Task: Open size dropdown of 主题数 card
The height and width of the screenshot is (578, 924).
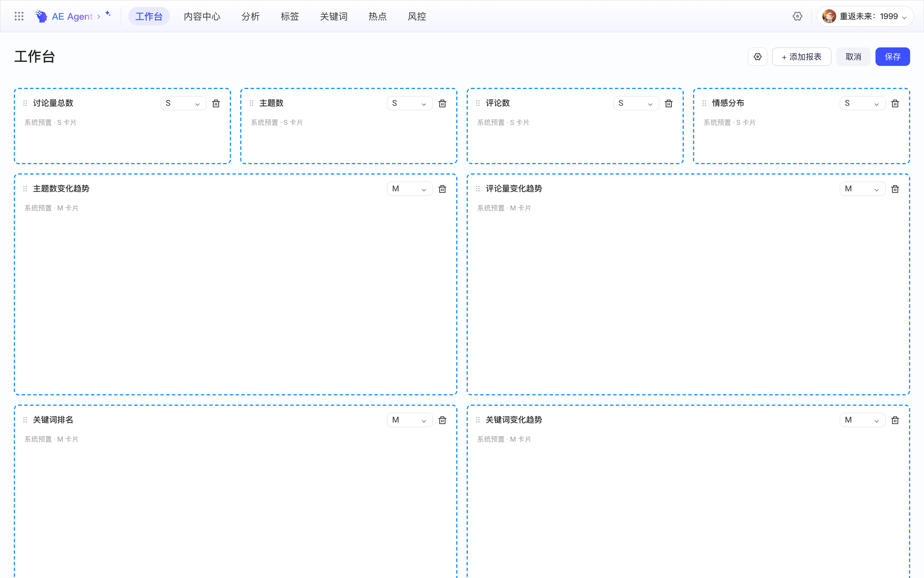Action: pyautogui.click(x=410, y=103)
